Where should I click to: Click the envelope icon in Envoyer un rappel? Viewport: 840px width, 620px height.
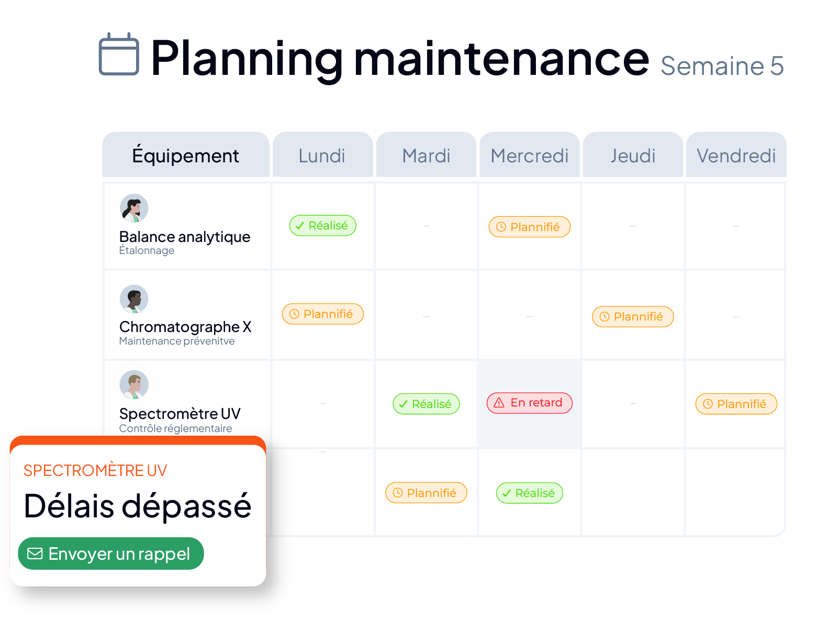[x=35, y=553]
